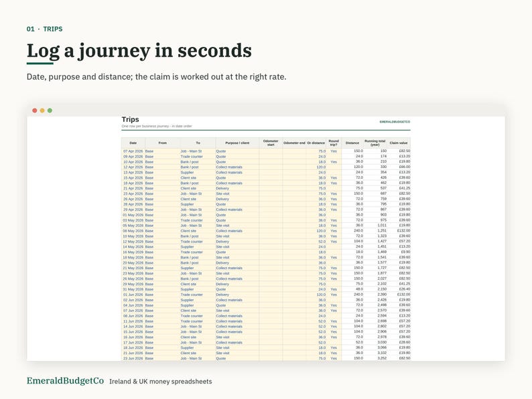Select the 17 Jun 2026 date cell
This screenshot has height=399, width=532.
(x=133, y=343)
